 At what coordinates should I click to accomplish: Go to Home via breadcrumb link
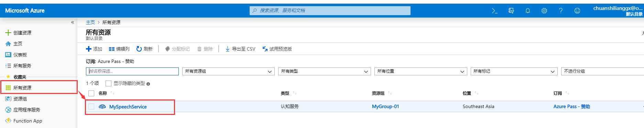click(90, 22)
